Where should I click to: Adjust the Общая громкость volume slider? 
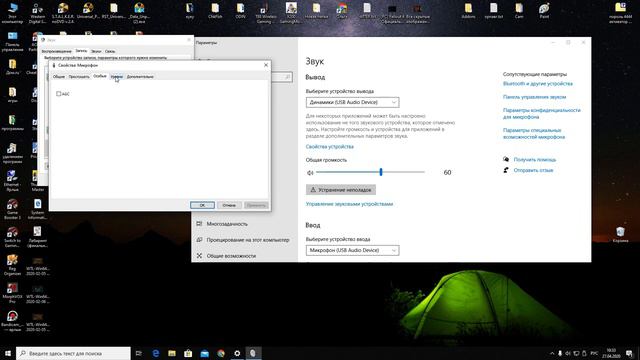click(370, 172)
